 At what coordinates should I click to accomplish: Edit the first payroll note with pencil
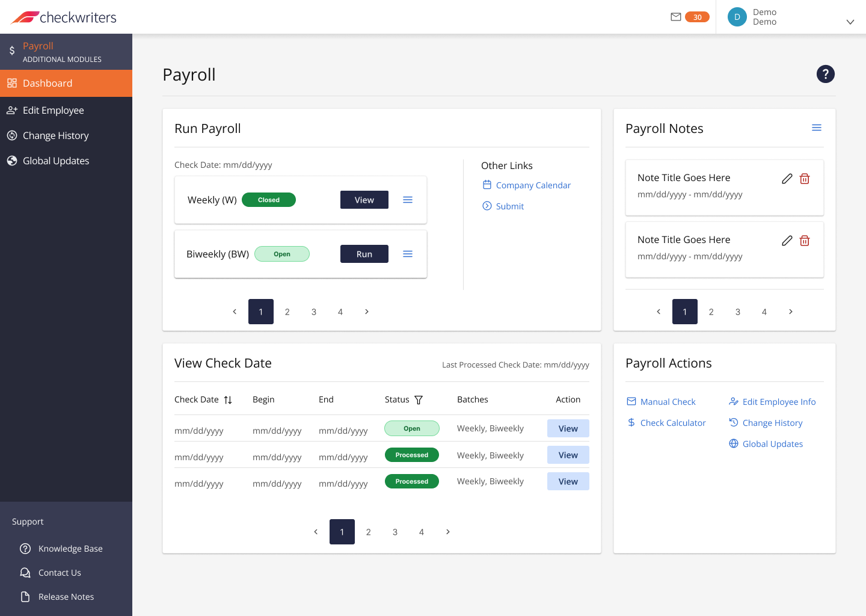click(x=787, y=179)
